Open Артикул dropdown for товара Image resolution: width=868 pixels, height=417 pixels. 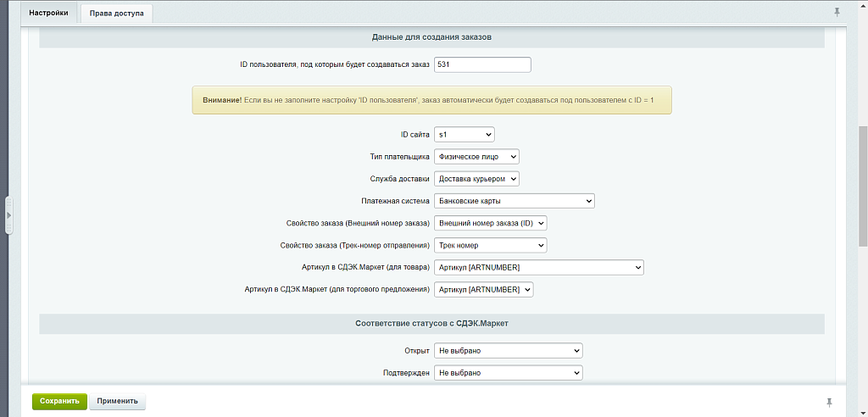(x=538, y=268)
